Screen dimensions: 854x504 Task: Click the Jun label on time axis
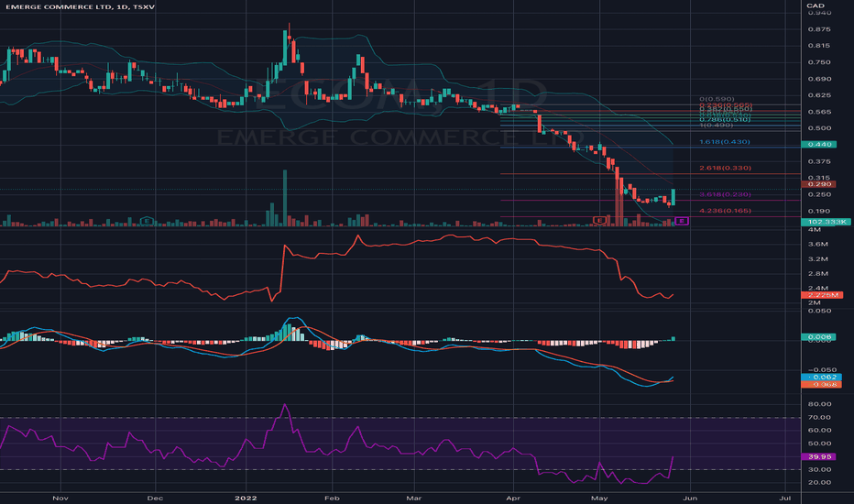(x=690, y=498)
